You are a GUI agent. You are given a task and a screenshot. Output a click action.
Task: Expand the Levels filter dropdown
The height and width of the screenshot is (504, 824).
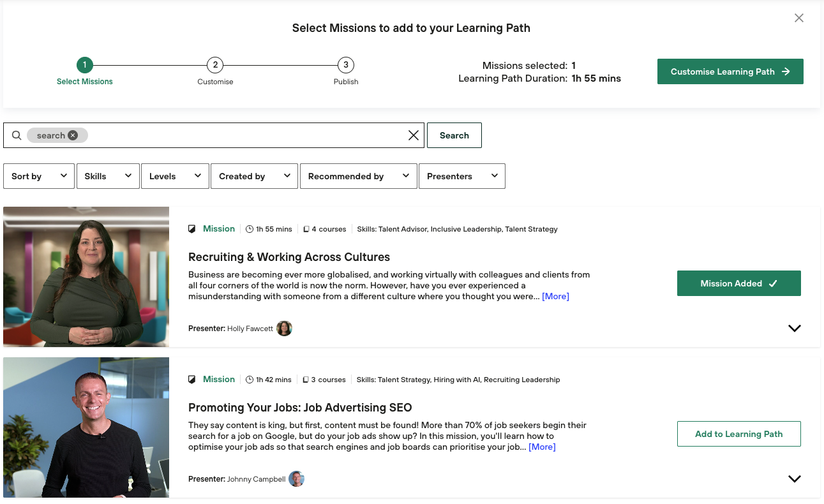(x=175, y=176)
